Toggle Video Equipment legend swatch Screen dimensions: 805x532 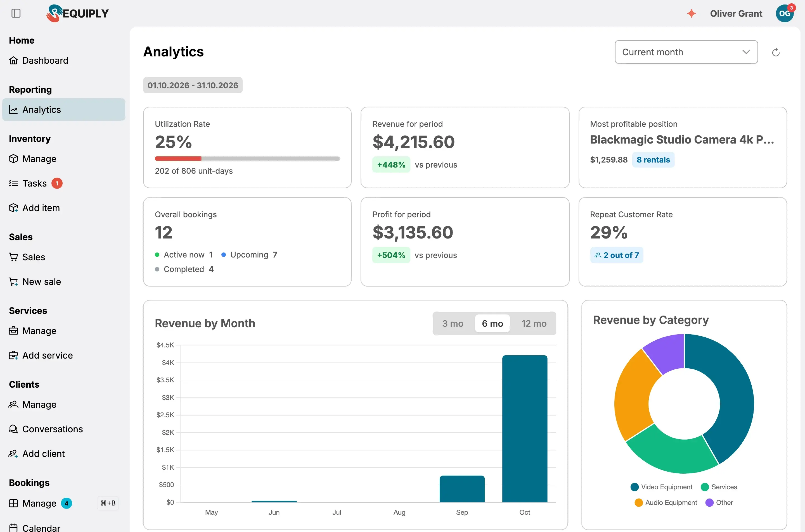click(634, 487)
